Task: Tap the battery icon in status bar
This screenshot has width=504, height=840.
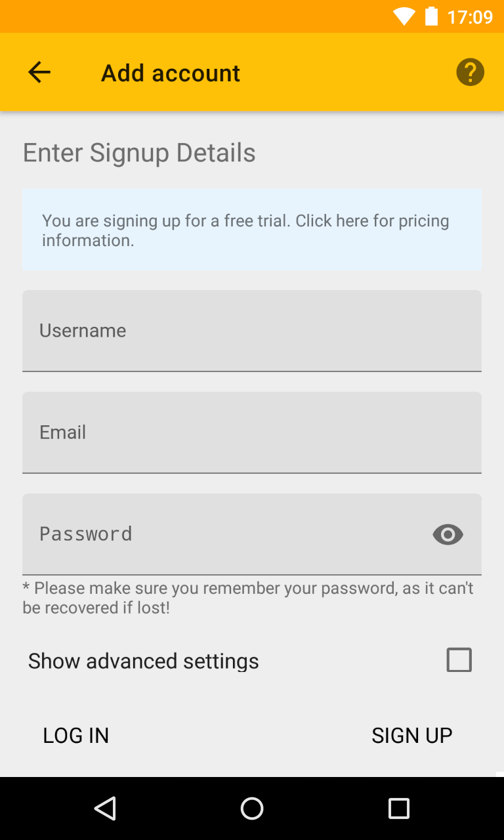Action: coord(431,16)
